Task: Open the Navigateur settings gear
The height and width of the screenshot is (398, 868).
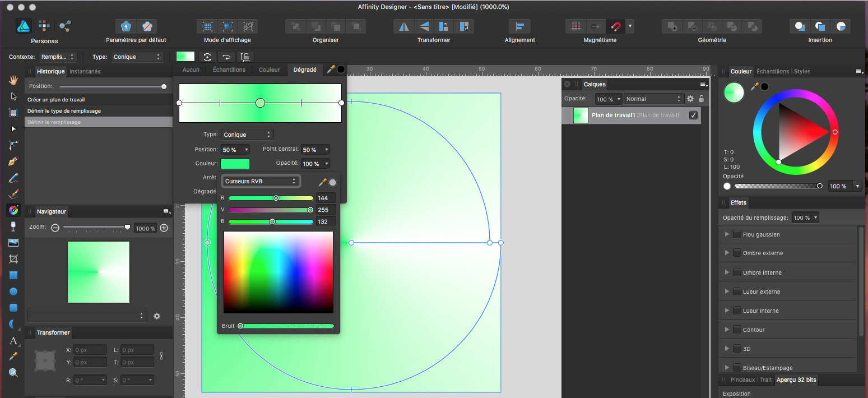Action: pyautogui.click(x=157, y=316)
